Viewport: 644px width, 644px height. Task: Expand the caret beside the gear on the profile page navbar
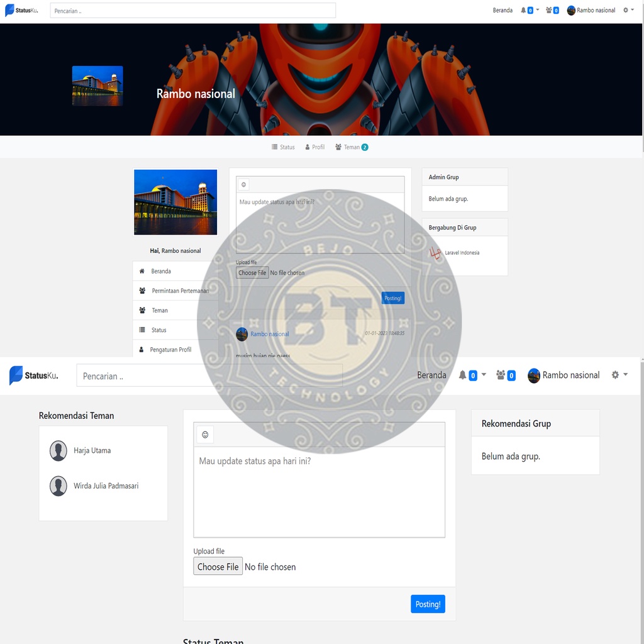[633, 10]
